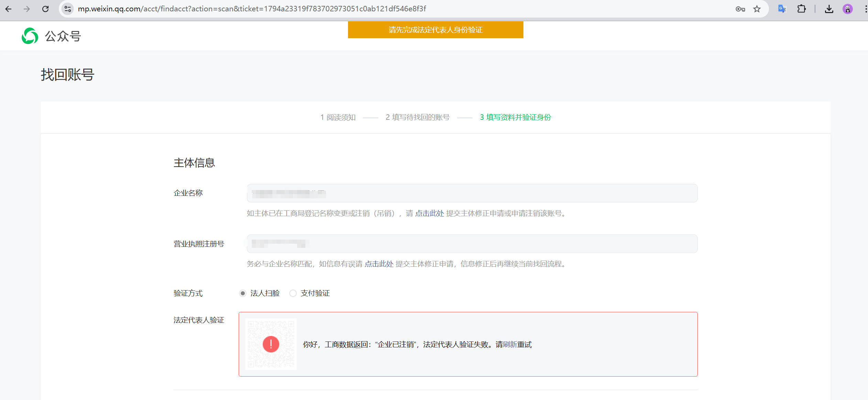868x400 pixels.
Task: Click the browser forward arrow
Action: point(27,9)
